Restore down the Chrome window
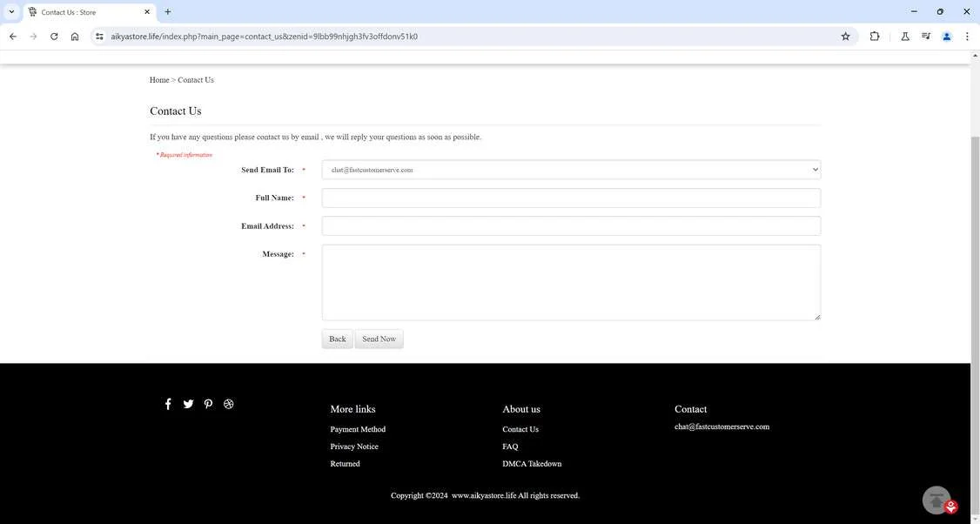The image size is (980, 524). click(x=940, y=11)
